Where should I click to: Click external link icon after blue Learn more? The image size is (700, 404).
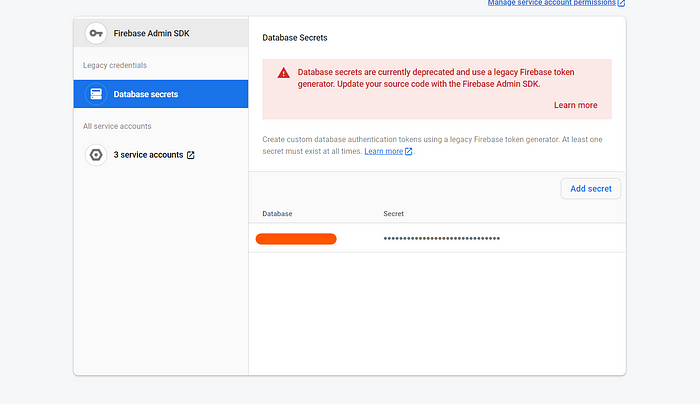[x=408, y=151]
